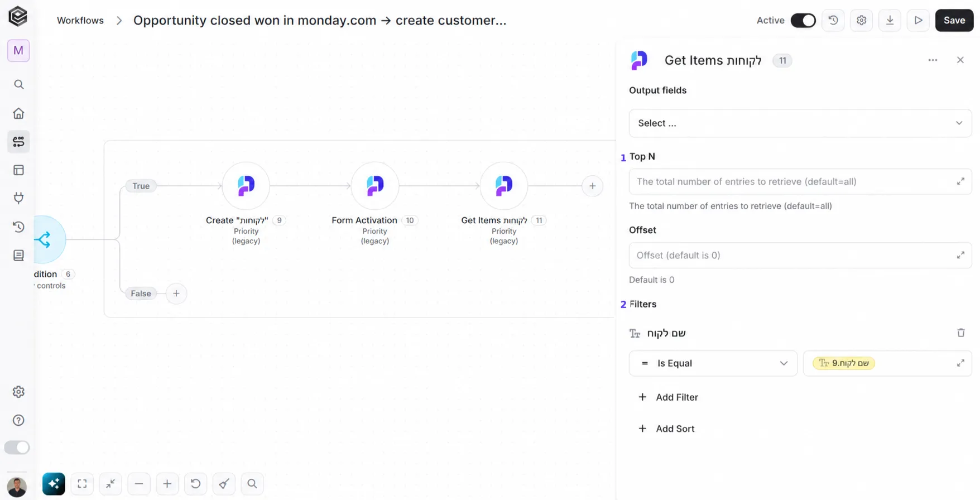Save the workflow
Screen dimensions: 980x500
pos(954,21)
